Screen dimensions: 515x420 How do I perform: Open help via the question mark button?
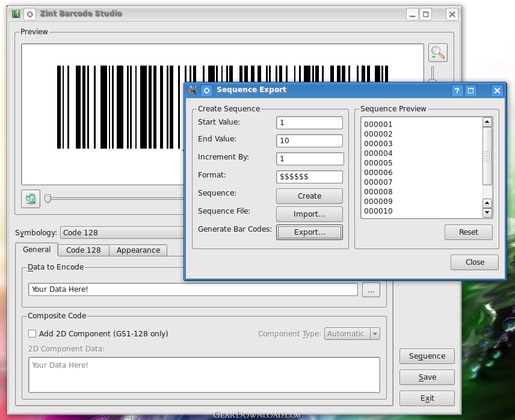point(457,91)
